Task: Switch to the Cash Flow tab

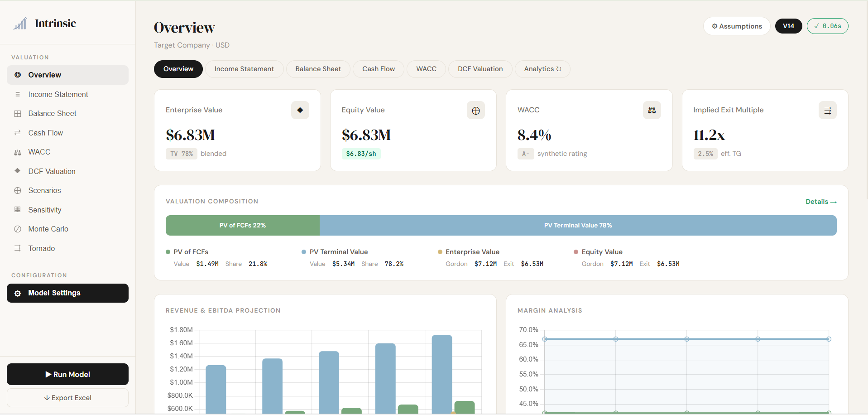Action: [379, 69]
